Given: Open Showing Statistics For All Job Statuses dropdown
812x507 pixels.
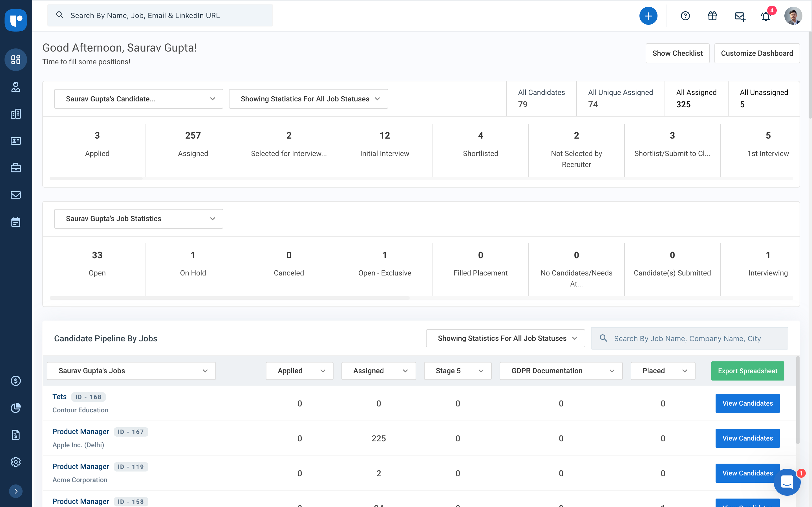Looking at the screenshot, I should 308,99.
